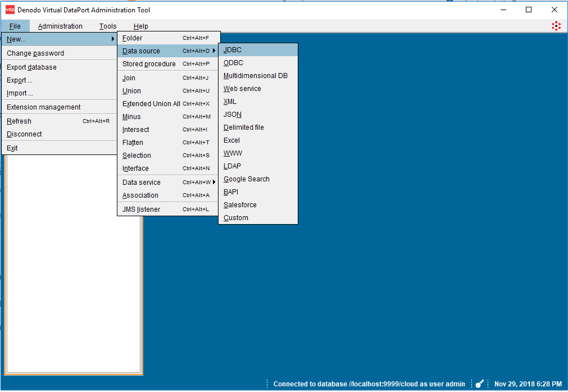568x392 pixels.
Task: Create a new Flatten view
Action: point(169,143)
